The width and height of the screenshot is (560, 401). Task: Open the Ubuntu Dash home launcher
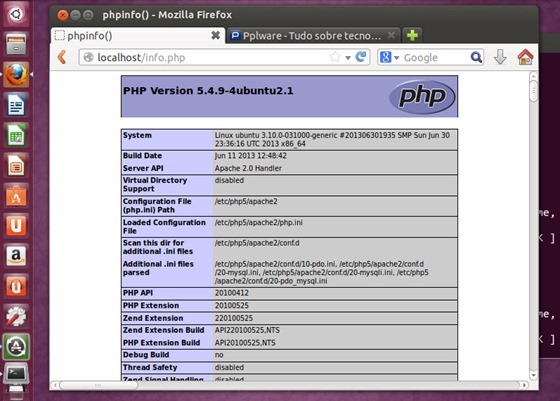tap(16, 14)
